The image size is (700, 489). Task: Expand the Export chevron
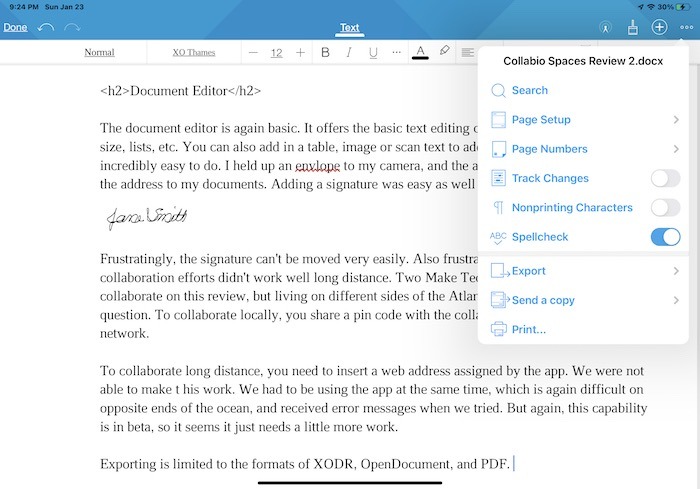point(676,271)
